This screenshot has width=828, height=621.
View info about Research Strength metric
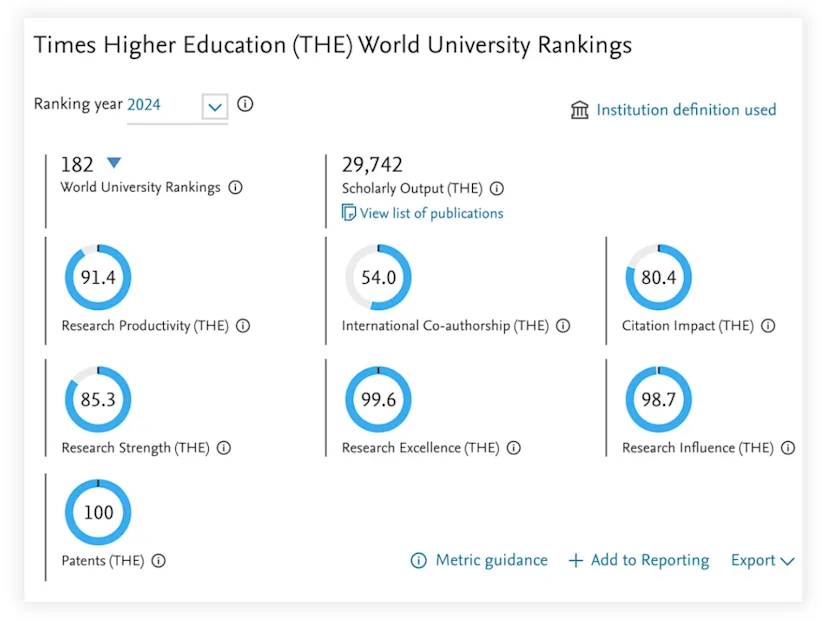point(224,448)
